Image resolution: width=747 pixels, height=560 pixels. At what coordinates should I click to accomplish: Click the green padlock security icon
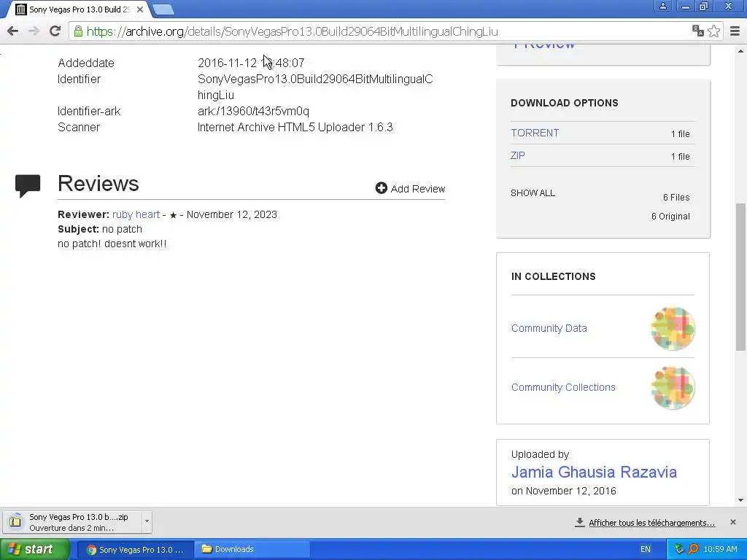(78, 31)
